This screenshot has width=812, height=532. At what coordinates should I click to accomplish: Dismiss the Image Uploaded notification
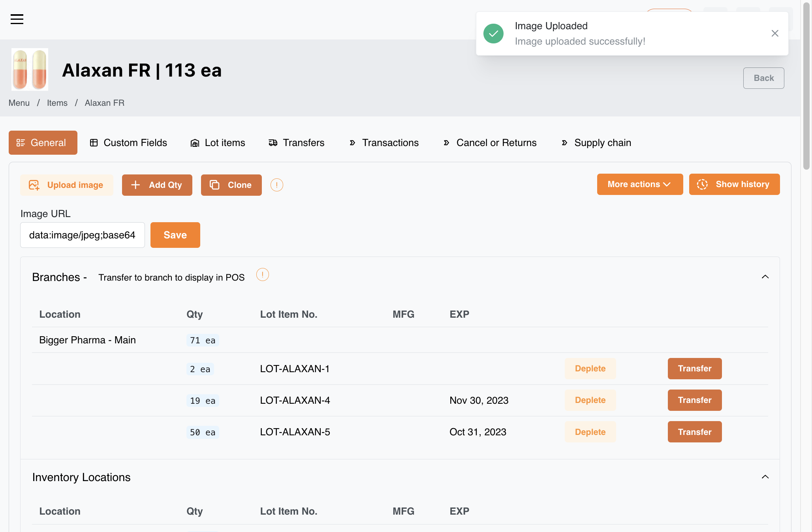coord(775,34)
